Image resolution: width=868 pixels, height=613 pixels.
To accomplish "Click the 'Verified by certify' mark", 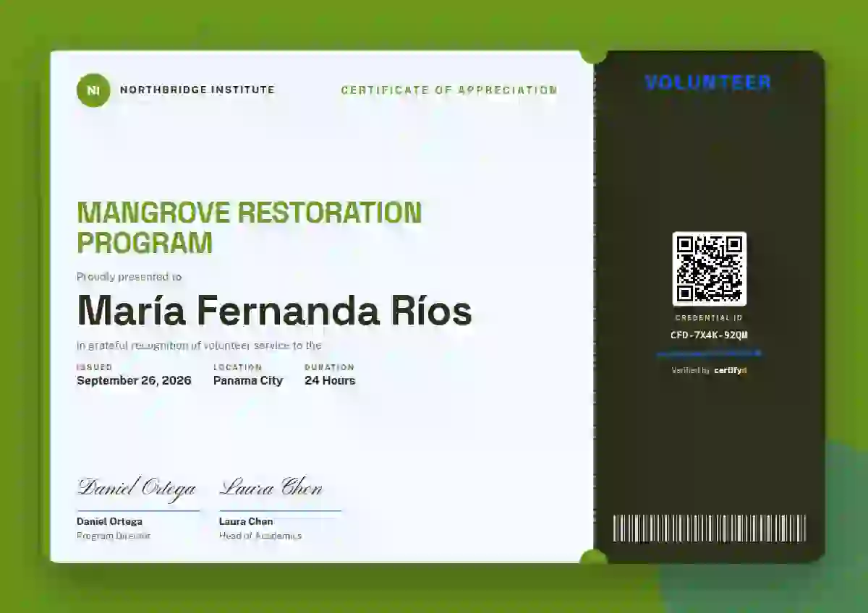I will (x=709, y=370).
